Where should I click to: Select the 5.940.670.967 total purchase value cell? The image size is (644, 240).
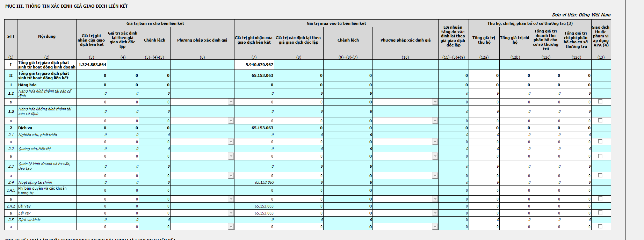pyautogui.click(x=254, y=65)
